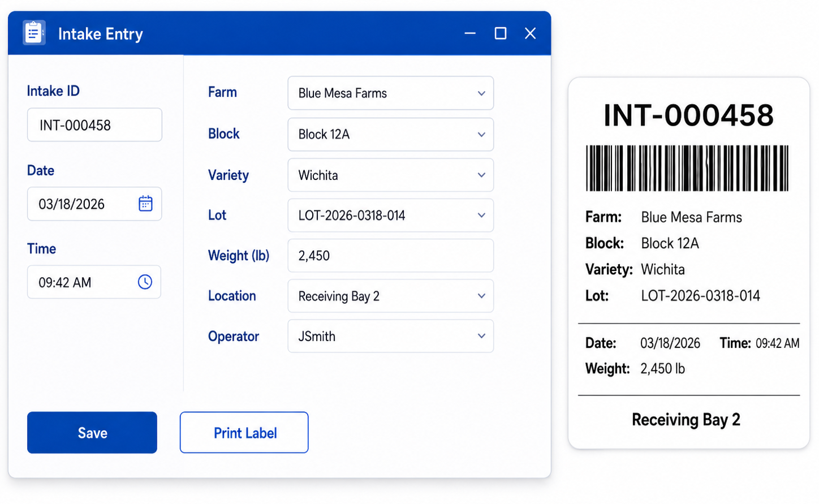
Task: Click the 09:42 AM time input value
Action: [x=65, y=282]
